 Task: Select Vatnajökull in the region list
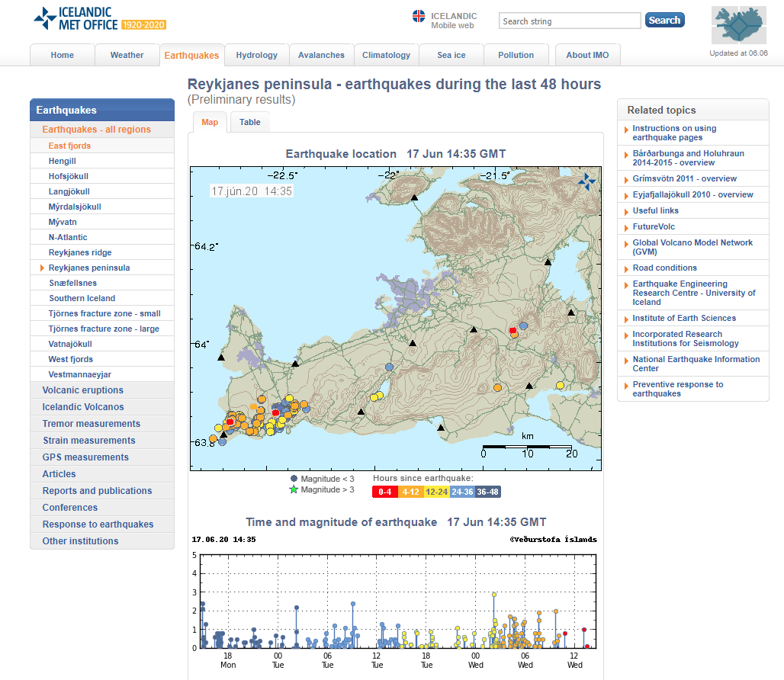[x=70, y=344]
